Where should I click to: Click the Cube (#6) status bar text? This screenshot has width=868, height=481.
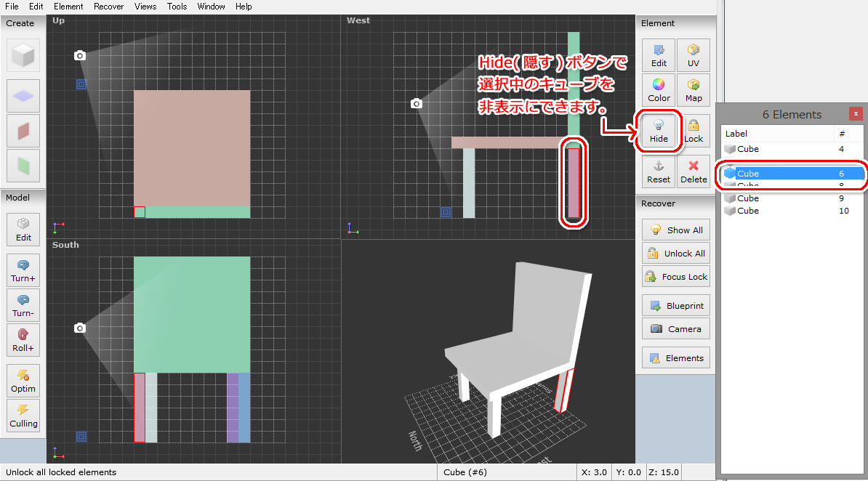coord(465,472)
